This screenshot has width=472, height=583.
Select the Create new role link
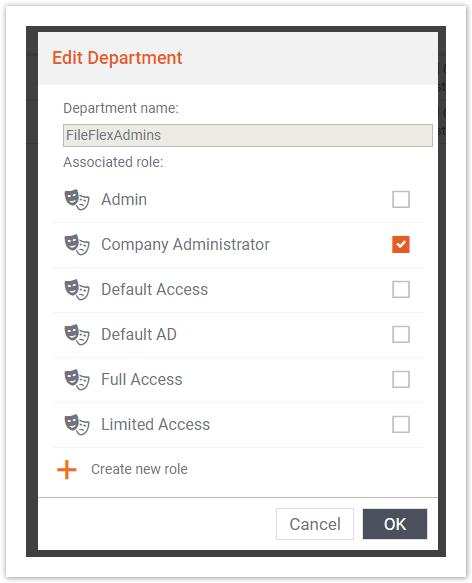point(139,469)
